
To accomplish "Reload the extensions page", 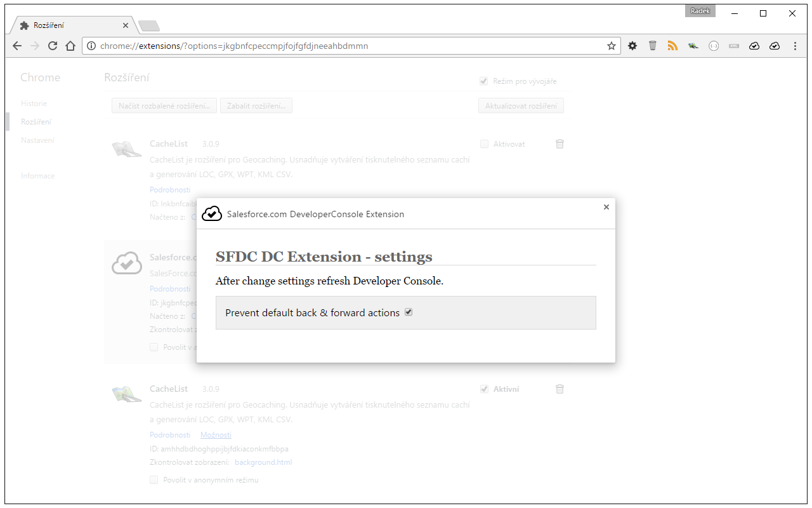I will (53, 46).
